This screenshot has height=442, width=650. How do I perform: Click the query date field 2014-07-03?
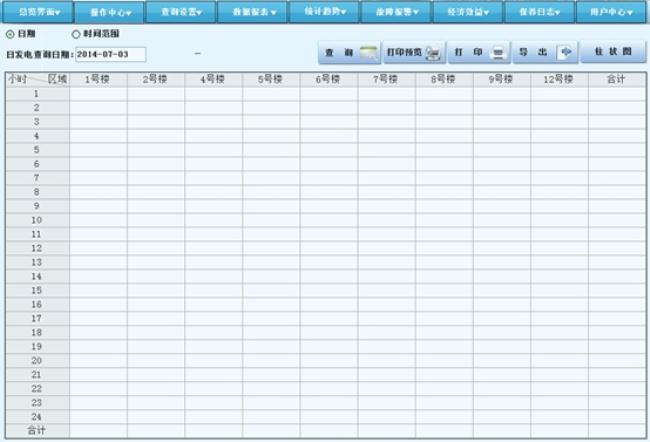110,53
